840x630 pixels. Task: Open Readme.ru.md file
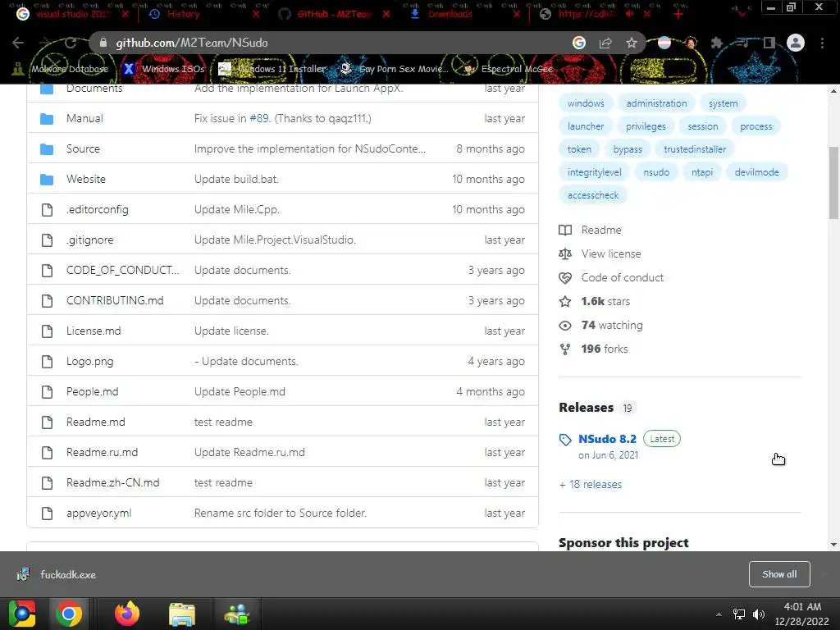click(x=102, y=453)
